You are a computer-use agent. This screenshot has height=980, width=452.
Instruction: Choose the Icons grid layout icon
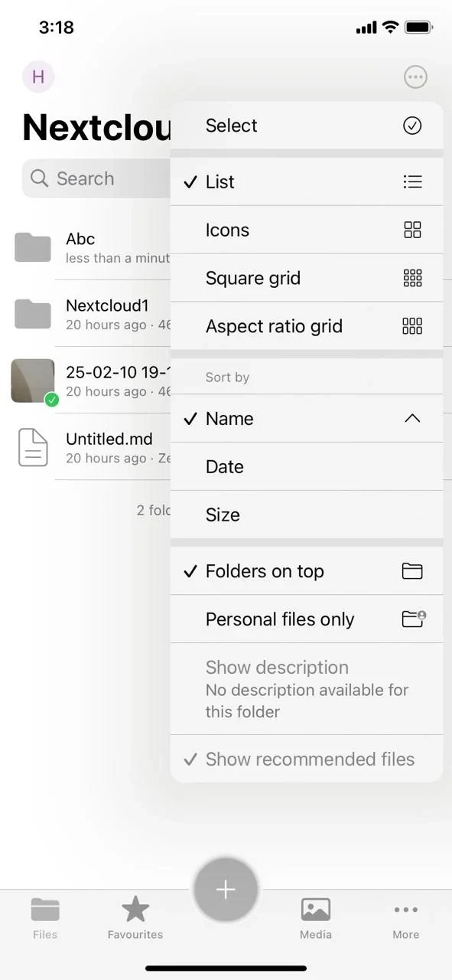pyautogui.click(x=412, y=230)
